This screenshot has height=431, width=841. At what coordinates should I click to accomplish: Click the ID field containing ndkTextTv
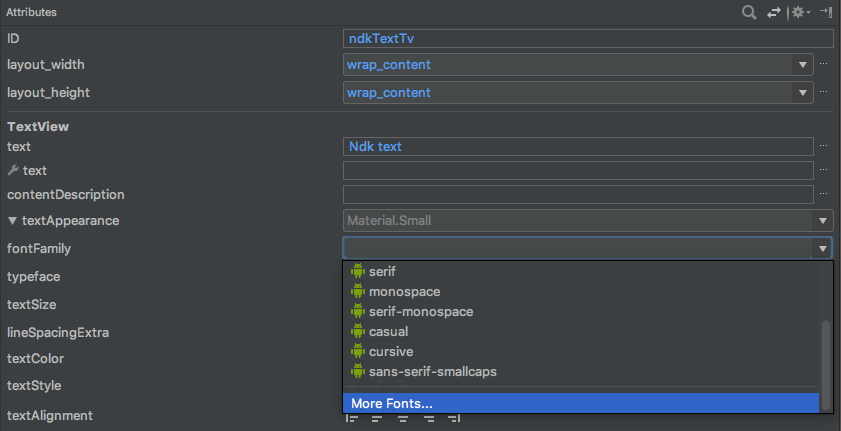pos(587,39)
